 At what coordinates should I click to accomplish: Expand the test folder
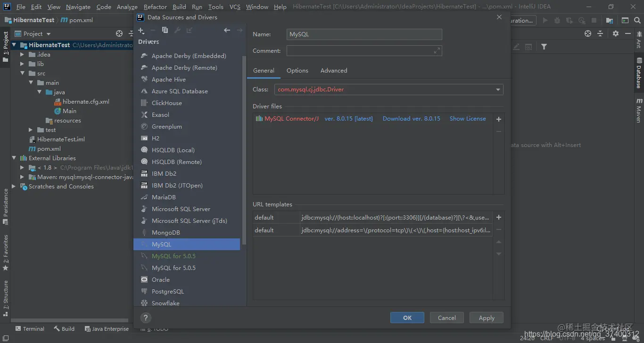(31, 130)
